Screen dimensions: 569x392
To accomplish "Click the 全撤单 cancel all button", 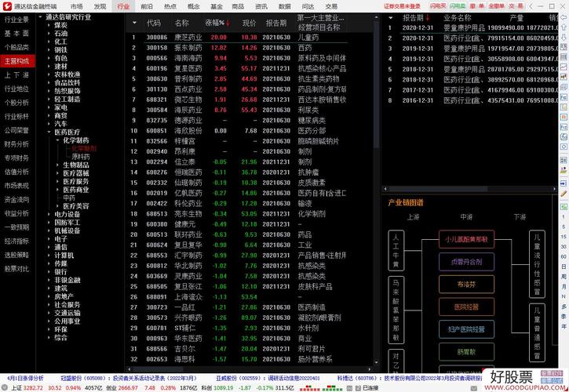I will 496,6.
